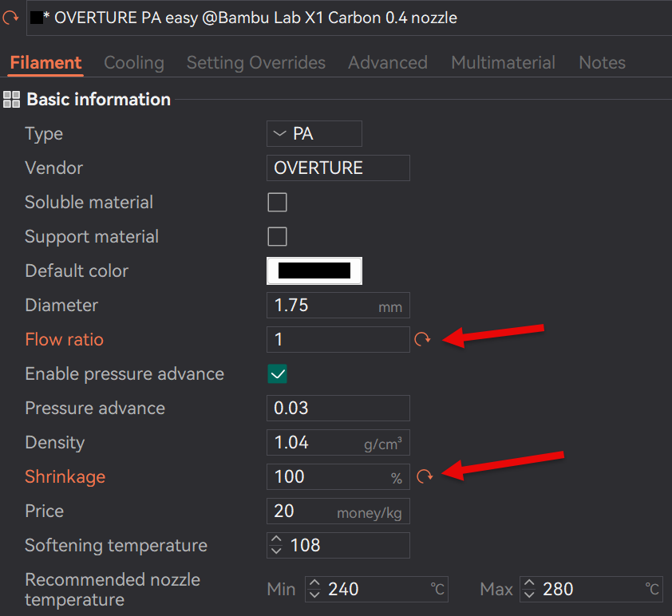Image resolution: width=672 pixels, height=616 pixels.
Task: Open the filament Type dropdown
Action: pyautogui.click(x=314, y=134)
